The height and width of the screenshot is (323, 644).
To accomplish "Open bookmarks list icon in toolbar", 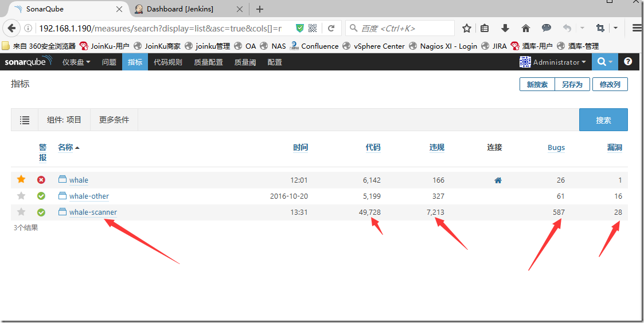I will pyautogui.click(x=485, y=28).
